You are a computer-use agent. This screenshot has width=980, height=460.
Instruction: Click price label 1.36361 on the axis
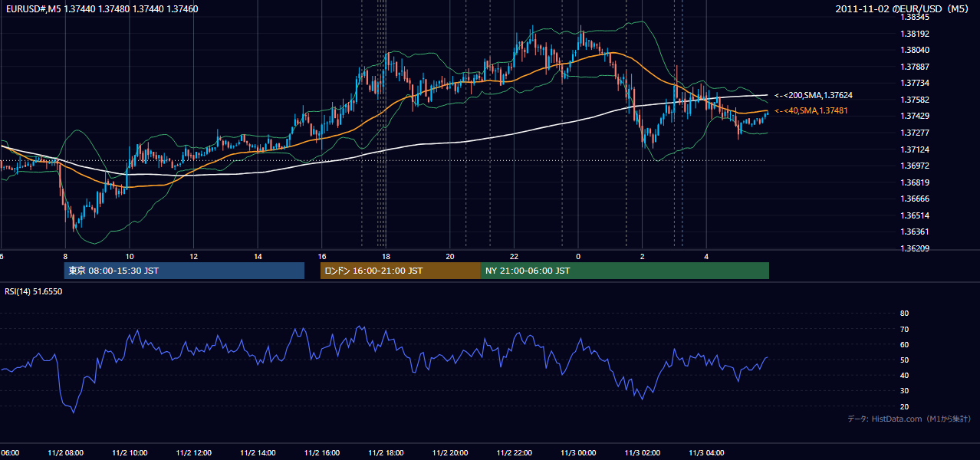(915, 232)
